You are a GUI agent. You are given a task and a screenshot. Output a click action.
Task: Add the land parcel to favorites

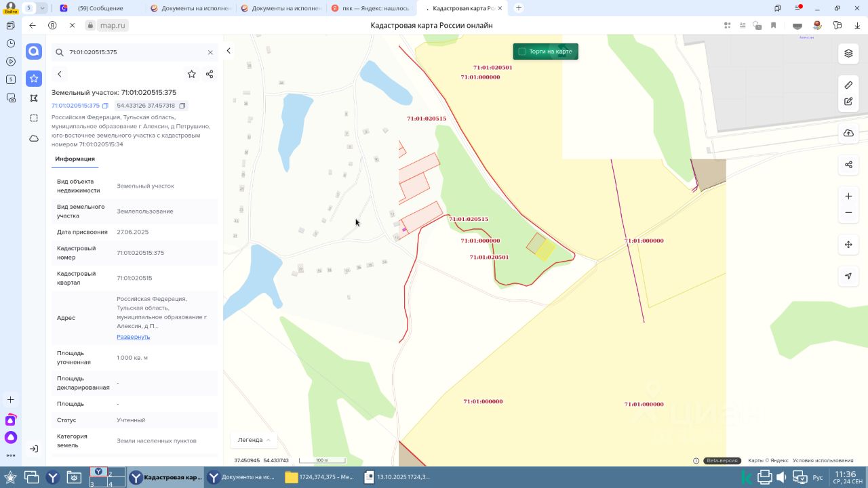(192, 74)
